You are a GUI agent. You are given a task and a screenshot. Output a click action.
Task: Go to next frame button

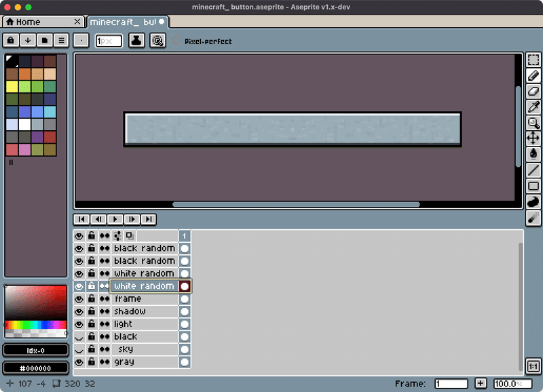tap(132, 219)
